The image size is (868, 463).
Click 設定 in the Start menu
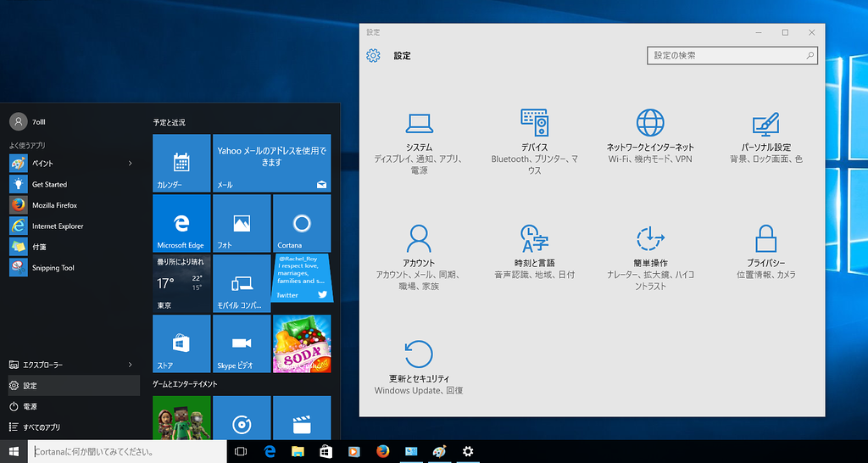pos(74,386)
